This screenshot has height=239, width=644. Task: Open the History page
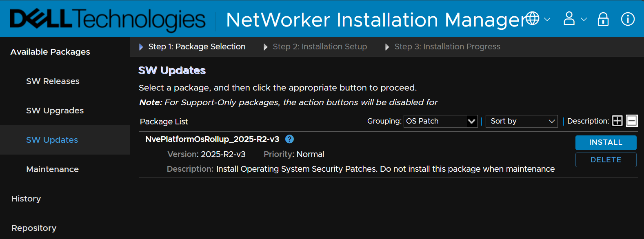pyautogui.click(x=26, y=199)
